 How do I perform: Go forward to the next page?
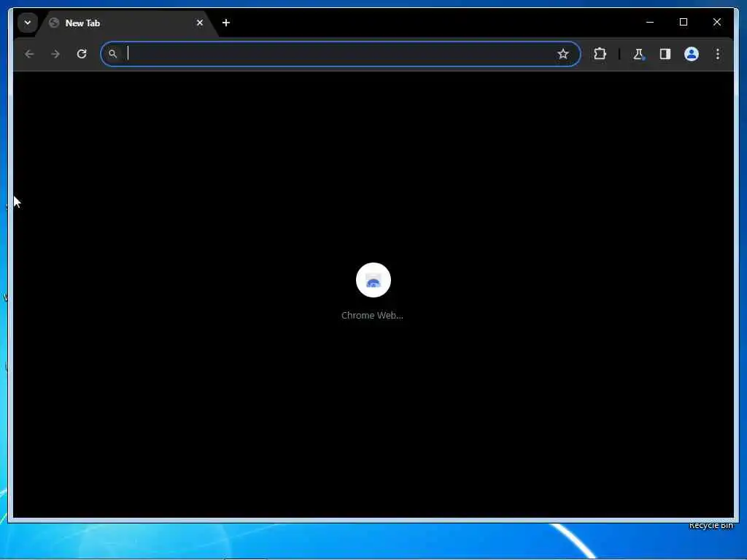click(55, 54)
